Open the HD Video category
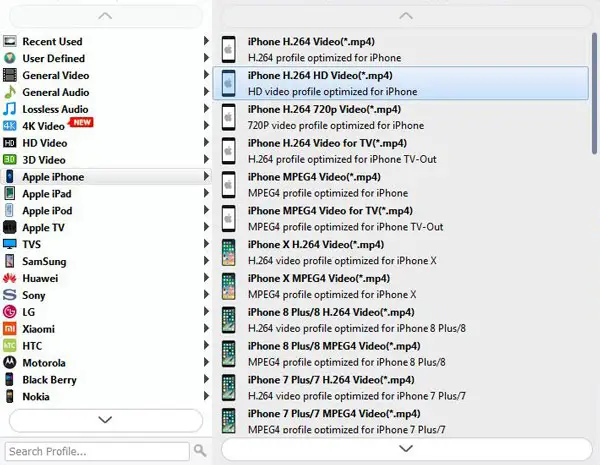The height and width of the screenshot is (465, 600). 106,143
